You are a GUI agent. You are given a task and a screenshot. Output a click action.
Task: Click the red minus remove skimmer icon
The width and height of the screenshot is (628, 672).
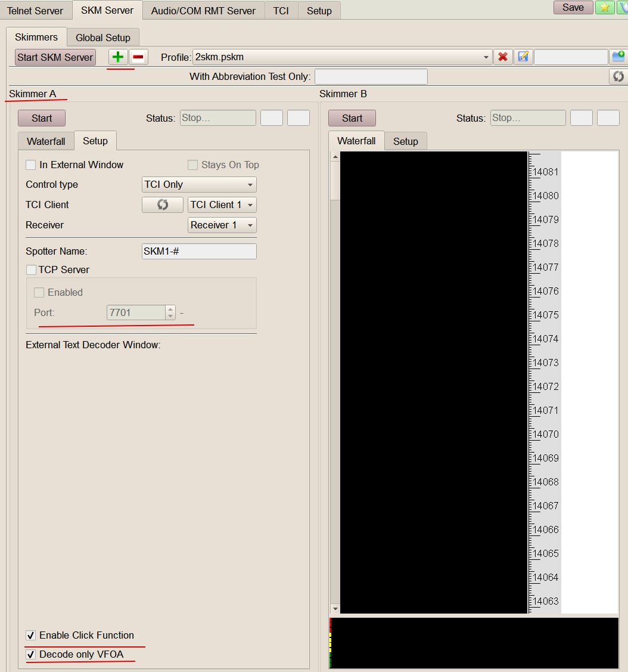(139, 57)
